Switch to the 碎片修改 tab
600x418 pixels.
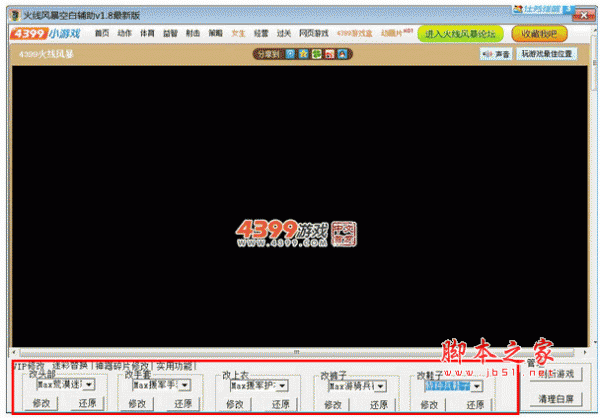point(122,366)
